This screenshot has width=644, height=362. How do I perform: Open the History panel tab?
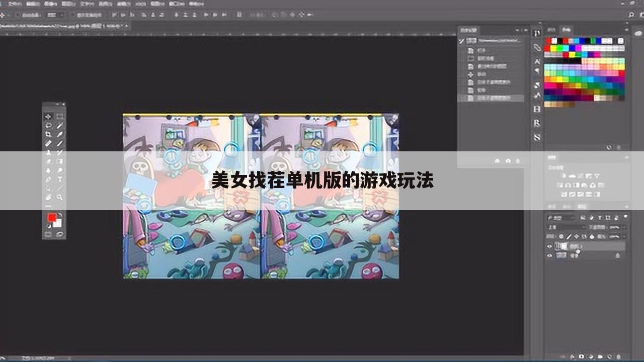(468, 30)
